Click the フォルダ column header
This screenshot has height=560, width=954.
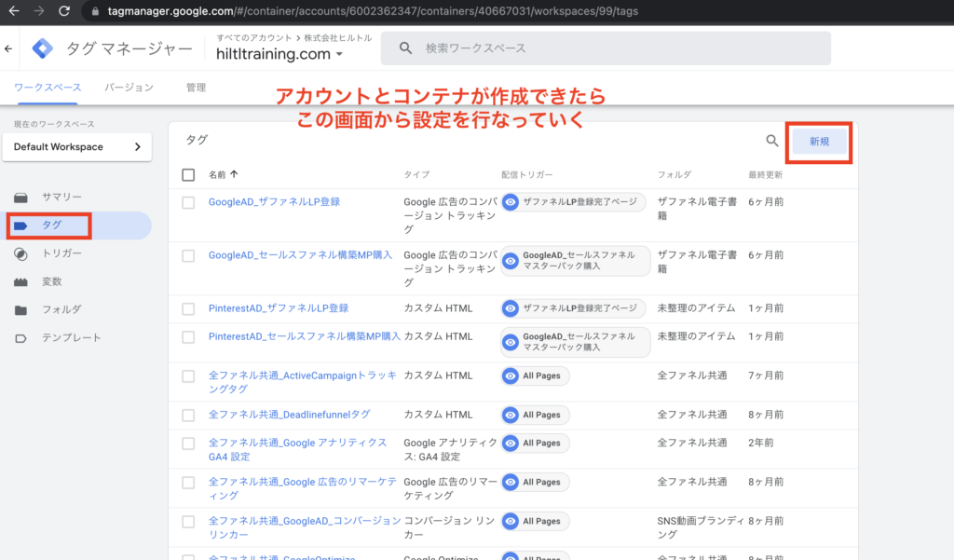click(675, 174)
